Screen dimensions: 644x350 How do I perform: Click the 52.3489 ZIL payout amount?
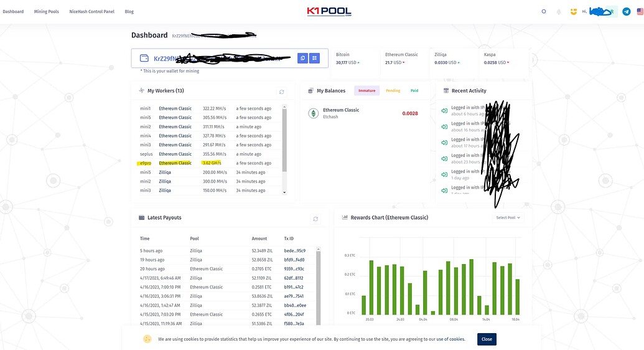262,250
